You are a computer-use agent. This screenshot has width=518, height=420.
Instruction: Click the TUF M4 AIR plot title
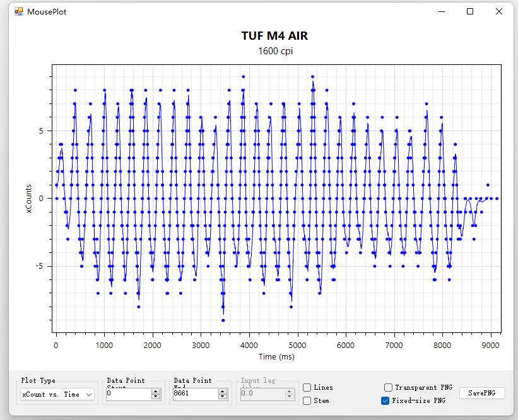(x=274, y=36)
